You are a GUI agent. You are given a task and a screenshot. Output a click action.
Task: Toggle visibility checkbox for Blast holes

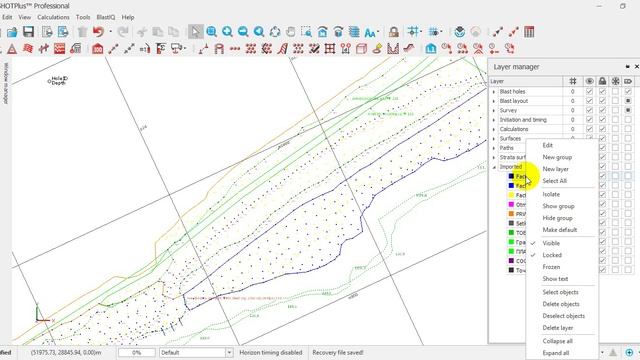589,91
